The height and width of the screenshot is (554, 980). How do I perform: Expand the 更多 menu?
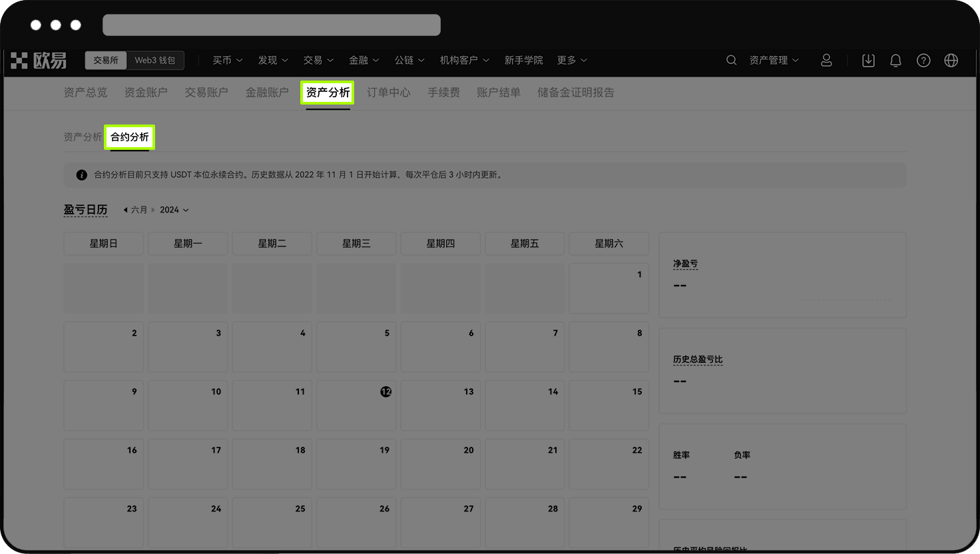[571, 60]
